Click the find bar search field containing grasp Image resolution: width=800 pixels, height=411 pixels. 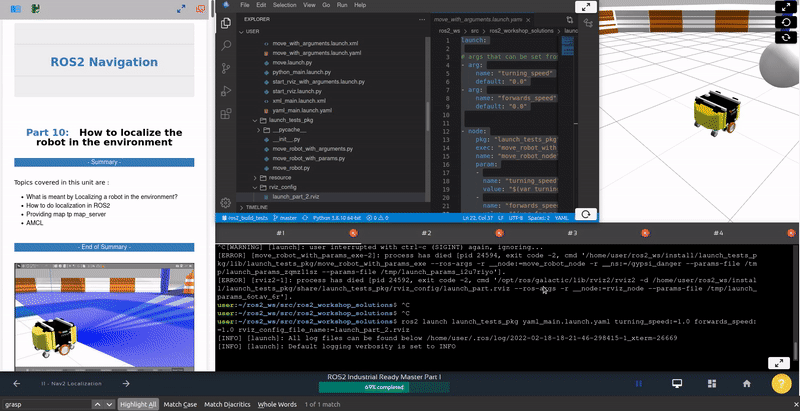pyautogui.click(x=47, y=404)
